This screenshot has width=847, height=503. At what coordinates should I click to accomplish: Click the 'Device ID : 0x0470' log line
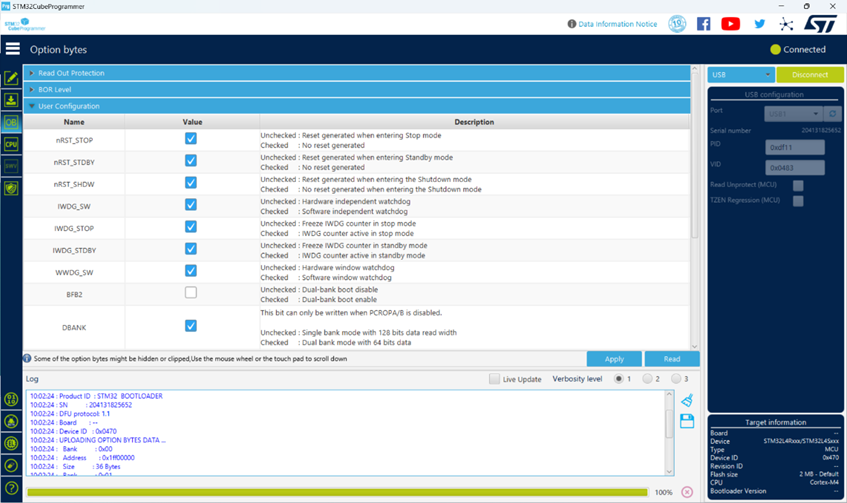click(73, 431)
